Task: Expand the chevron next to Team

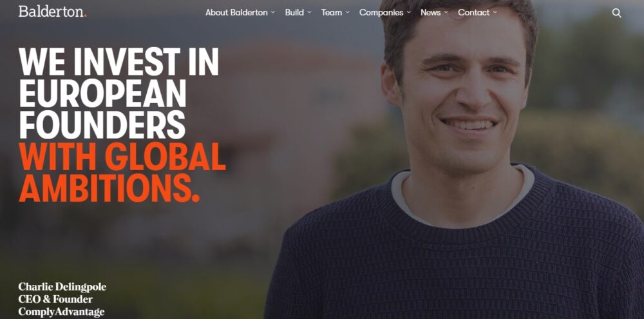Action: click(x=348, y=12)
